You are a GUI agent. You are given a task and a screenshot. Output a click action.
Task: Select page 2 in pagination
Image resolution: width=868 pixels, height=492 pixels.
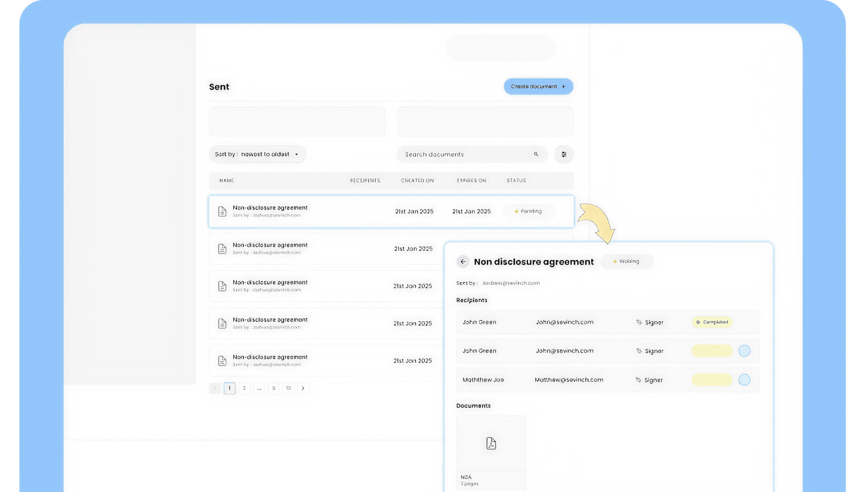coord(244,388)
